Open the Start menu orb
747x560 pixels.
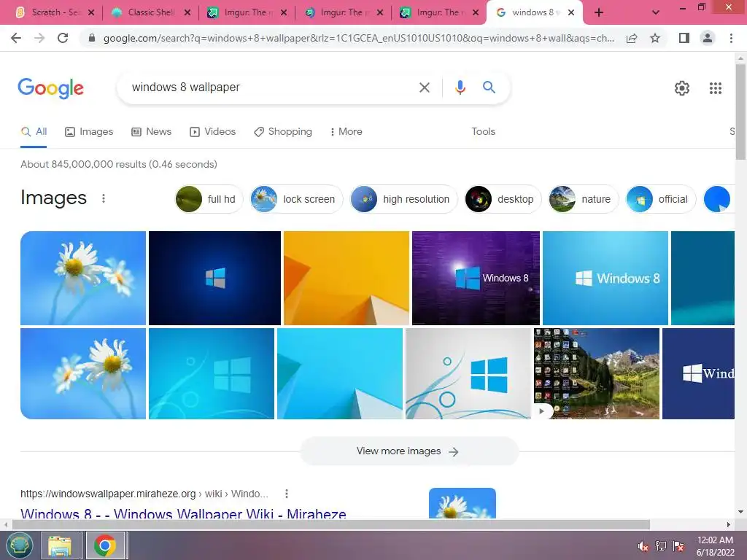point(20,545)
